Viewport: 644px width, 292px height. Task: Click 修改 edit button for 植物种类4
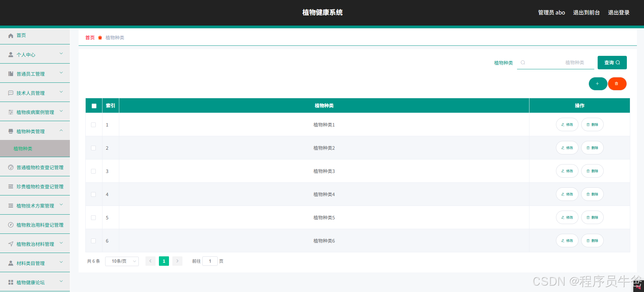click(567, 194)
